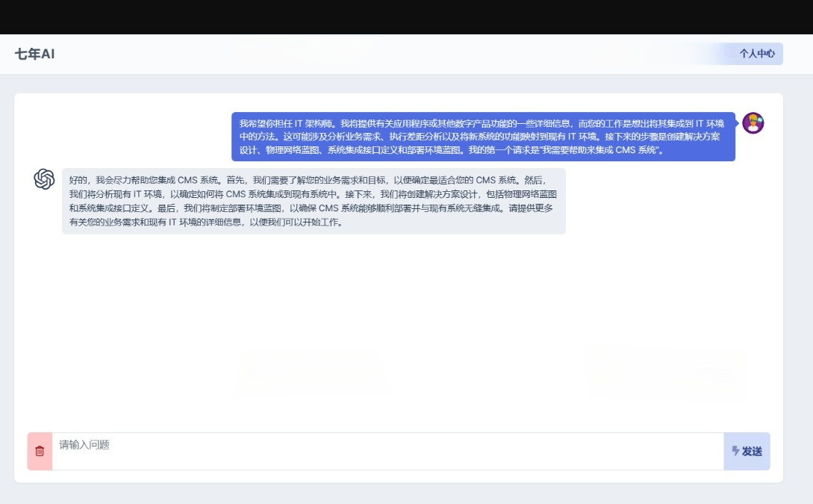Select the OpenAI logo beside the assistant reply
Image resolution: width=813 pixels, height=504 pixels.
pos(43,179)
